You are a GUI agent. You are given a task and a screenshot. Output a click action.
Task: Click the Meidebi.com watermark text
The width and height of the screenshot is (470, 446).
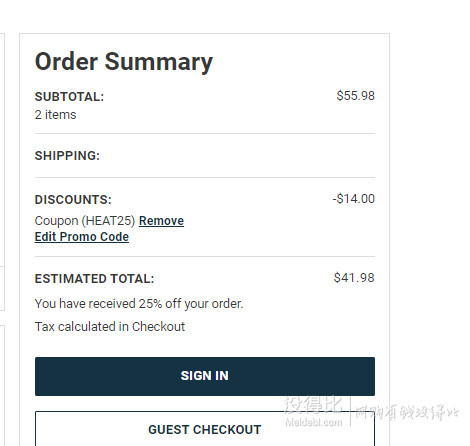314,422
